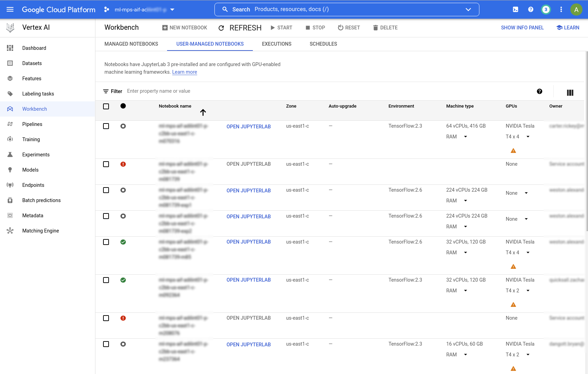Expand the project selector dropdown
This screenshot has height=374, width=588.
click(172, 9)
